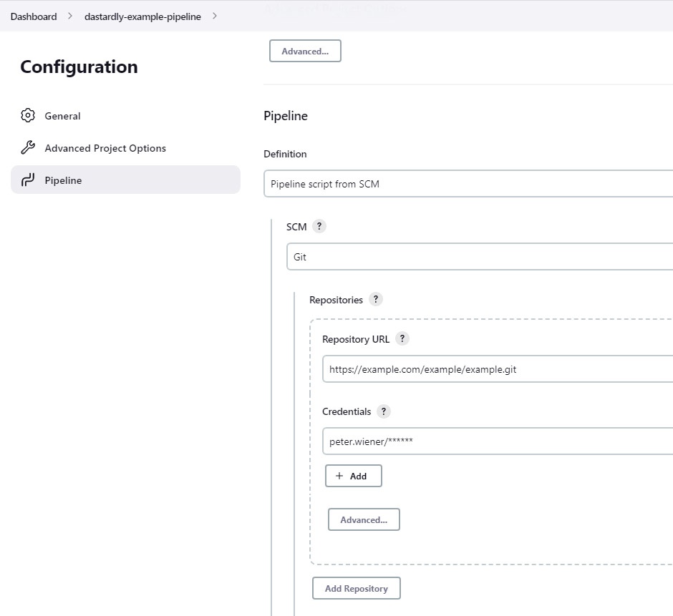Click the SCM label
This screenshot has width=673, height=616.
296,227
